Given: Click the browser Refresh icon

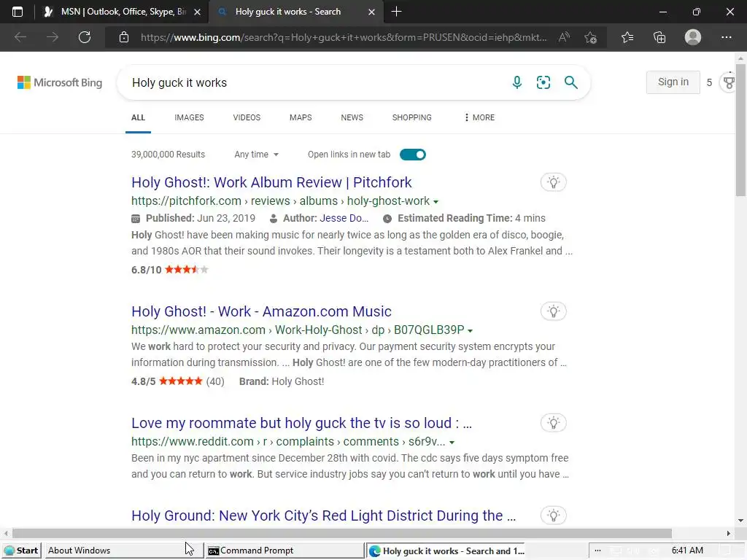Looking at the screenshot, I should (85, 37).
